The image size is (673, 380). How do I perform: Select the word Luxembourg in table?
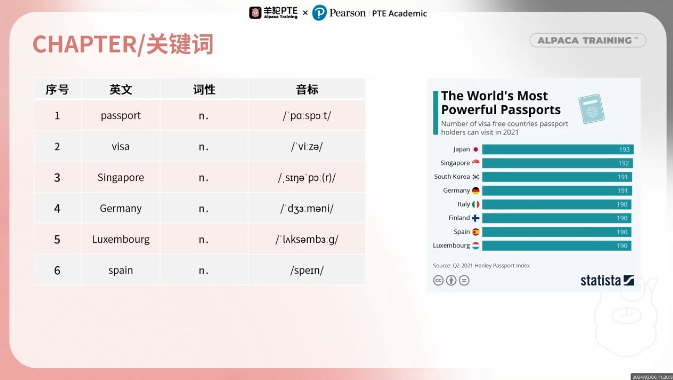(x=121, y=239)
